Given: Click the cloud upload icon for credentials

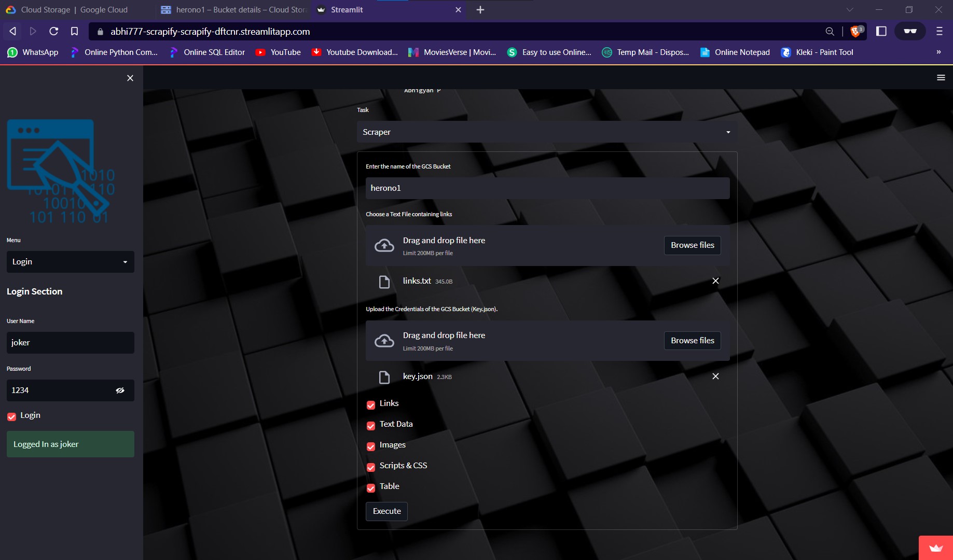Looking at the screenshot, I should click(x=384, y=341).
